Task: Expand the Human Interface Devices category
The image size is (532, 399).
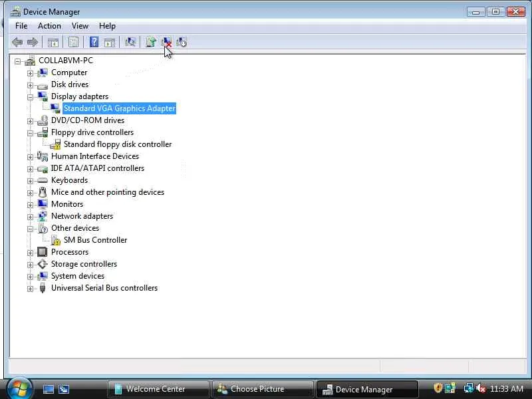Action: 30,157
